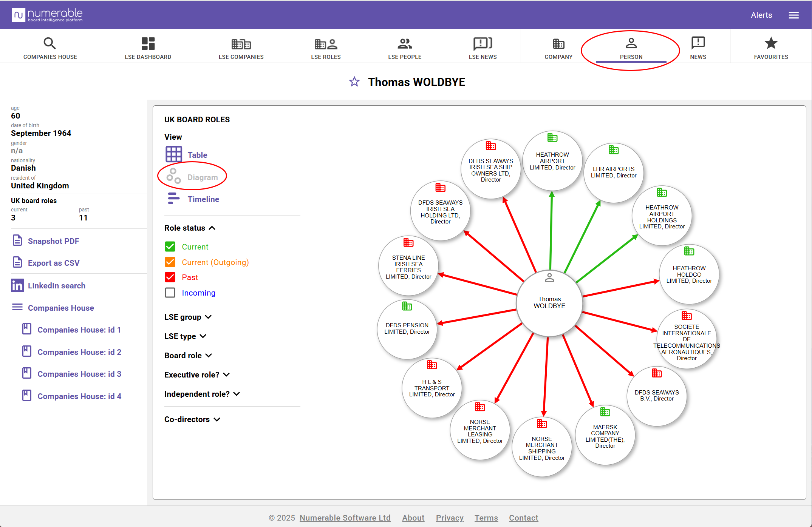Switch to Table view icon
This screenshot has width=812, height=527.
click(173, 154)
